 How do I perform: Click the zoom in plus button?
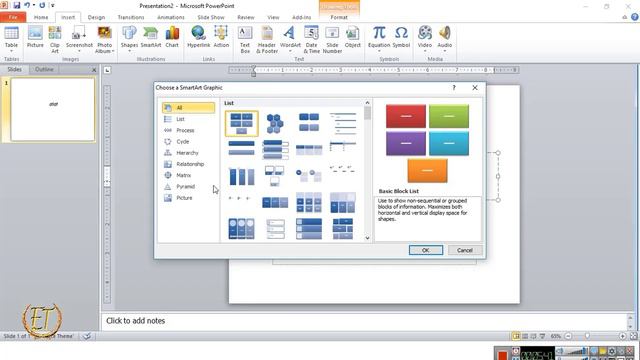coord(622,336)
